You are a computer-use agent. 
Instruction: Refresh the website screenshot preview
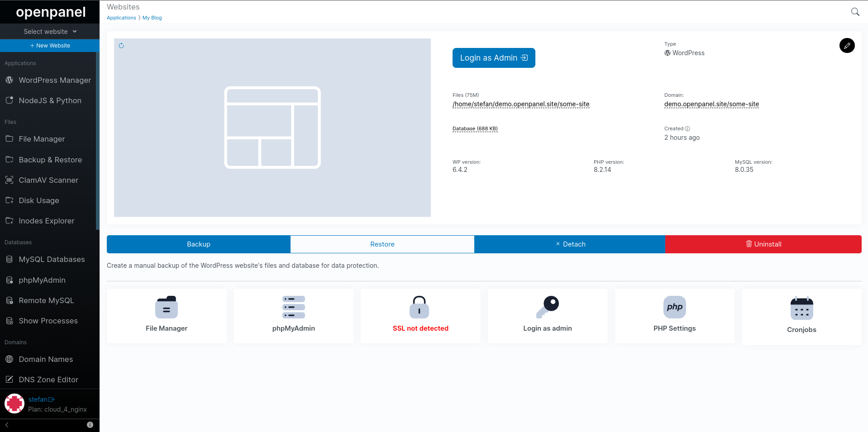coord(121,46)
